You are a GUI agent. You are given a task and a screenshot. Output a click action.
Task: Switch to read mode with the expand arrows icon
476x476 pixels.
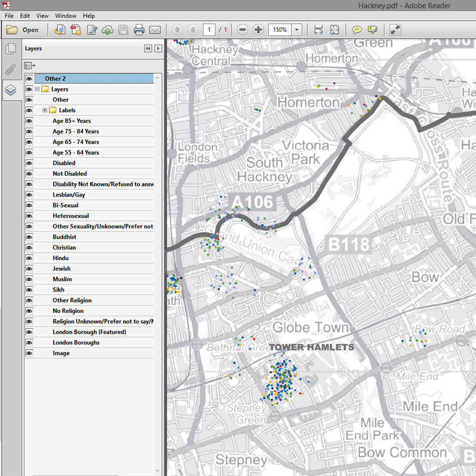pyautogui.click(x=395, y=30)
